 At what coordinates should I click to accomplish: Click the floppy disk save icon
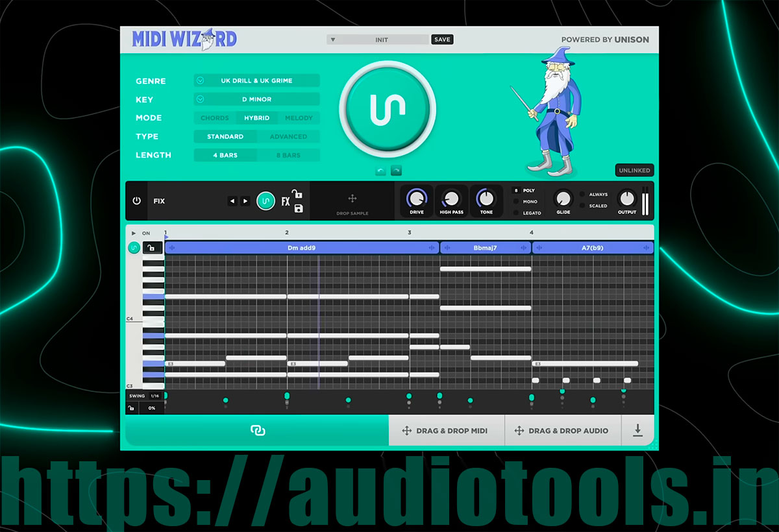[x=298, y=208]
